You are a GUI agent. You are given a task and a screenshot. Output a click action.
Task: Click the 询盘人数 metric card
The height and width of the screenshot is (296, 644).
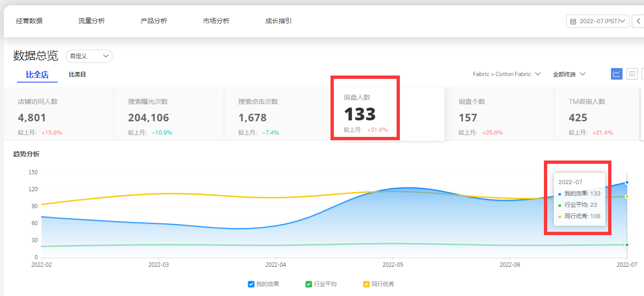pos(365,113)
